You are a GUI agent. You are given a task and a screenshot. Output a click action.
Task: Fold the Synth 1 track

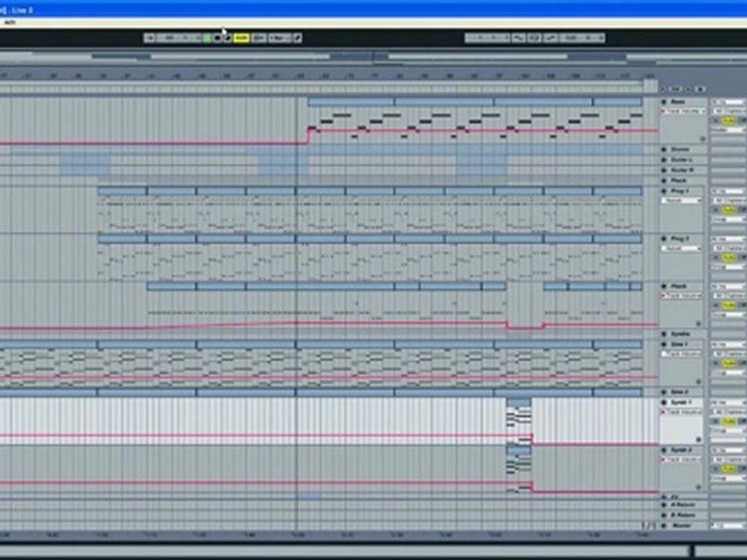pyautogui.click(x=664, y=403)
